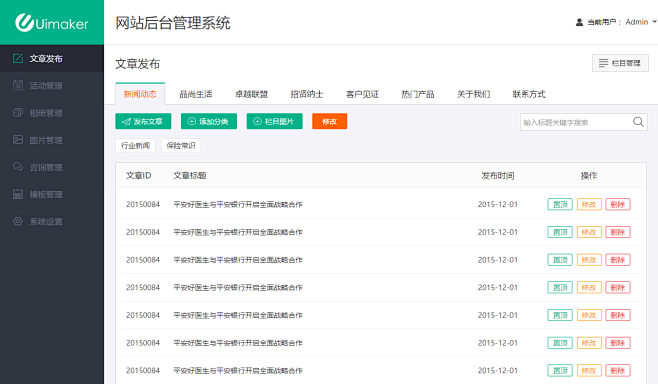The image size is (658, 384).
Task: Click the search magnifier icon
Action: pos(638,122)
